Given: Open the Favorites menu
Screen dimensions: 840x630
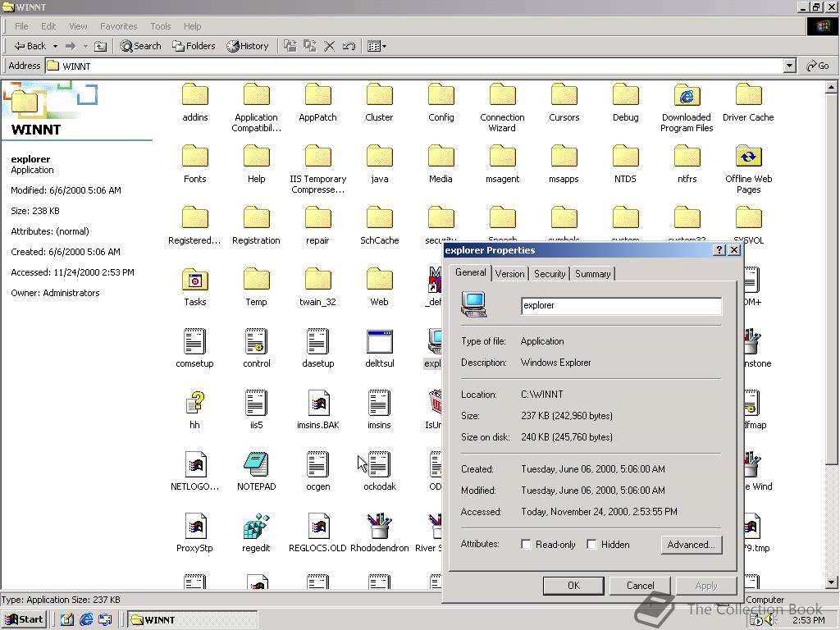Looking at the screenshot, I should [x=118, y=26].
